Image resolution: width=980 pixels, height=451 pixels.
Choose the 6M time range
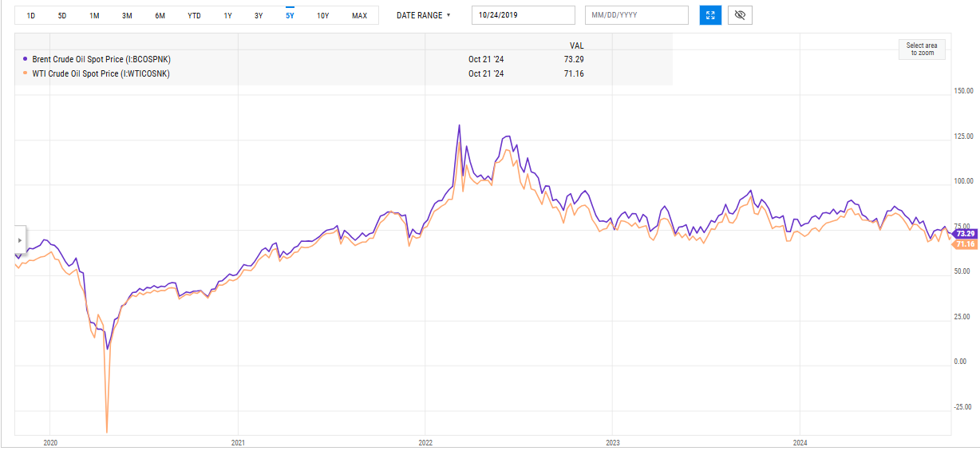click(160, 16)
